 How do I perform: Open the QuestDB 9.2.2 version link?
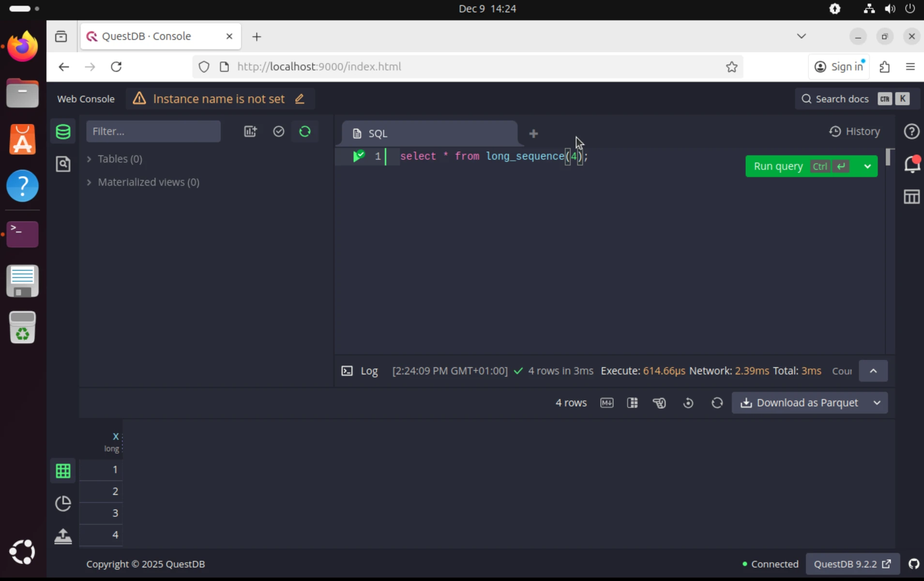pyautogui.click(x=853, y=564)
